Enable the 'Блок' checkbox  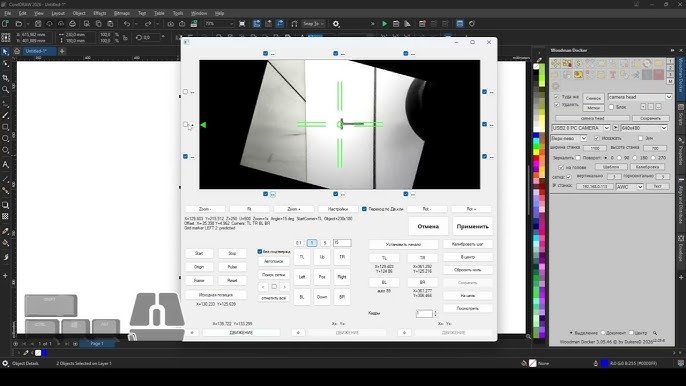click(611, 107)
